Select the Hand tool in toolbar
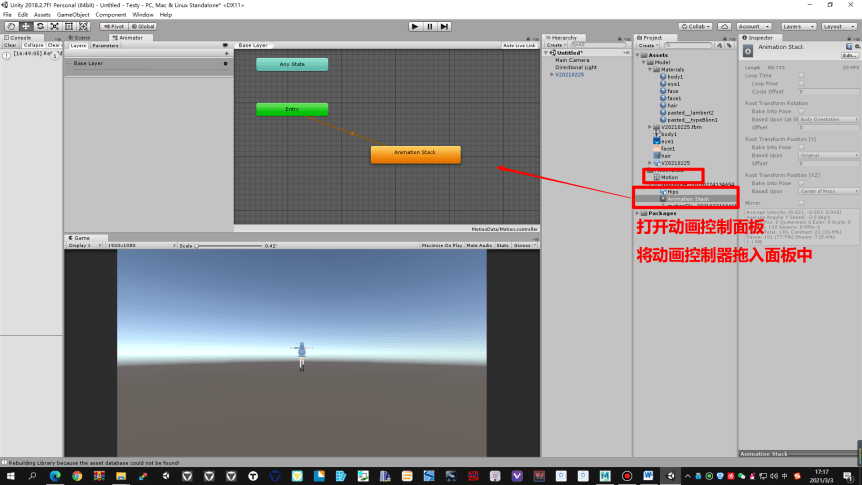The image size is (862, 485). [11, 26]
